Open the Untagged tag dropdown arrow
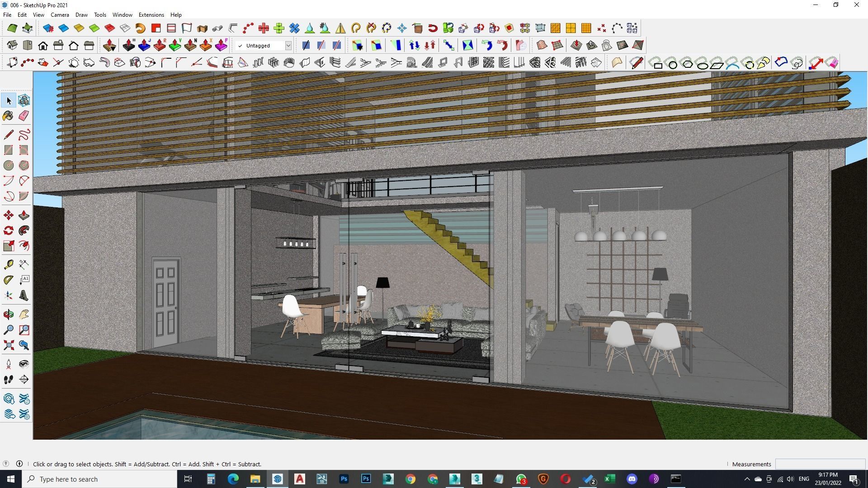This screenshot has height=488, width=868. pyautogui.click(x=288, y=46)
